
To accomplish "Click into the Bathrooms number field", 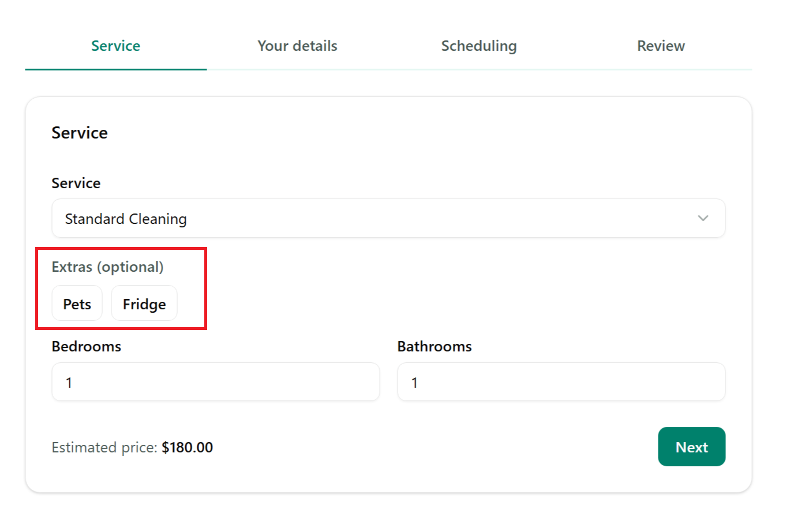I will click(x=561, y=382).
